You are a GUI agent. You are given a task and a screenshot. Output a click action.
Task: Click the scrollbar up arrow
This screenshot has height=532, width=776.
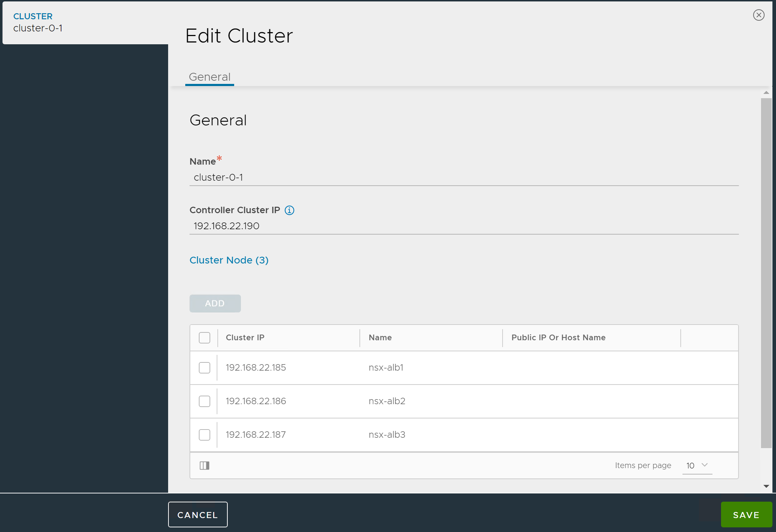tap(766, 93)
